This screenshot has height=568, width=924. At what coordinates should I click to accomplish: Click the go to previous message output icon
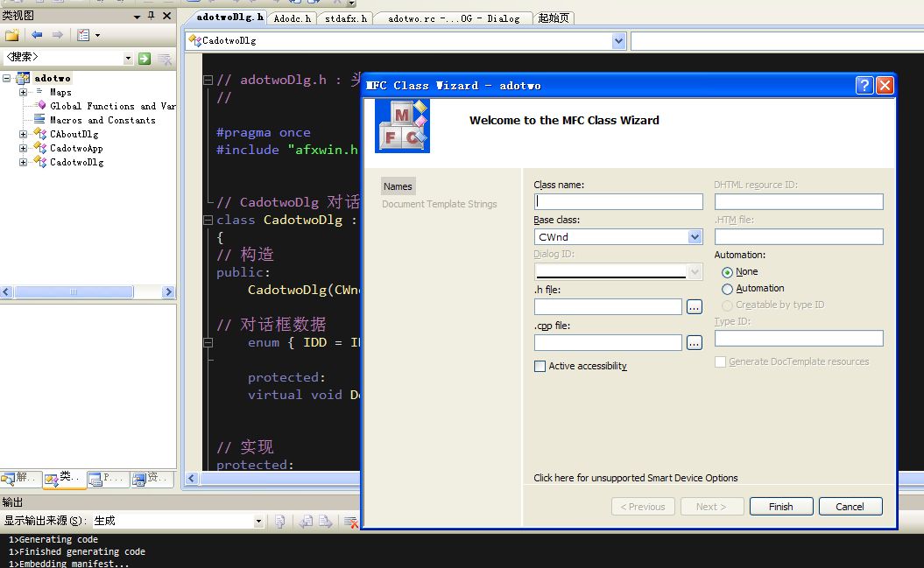click(x=306, y=521)
